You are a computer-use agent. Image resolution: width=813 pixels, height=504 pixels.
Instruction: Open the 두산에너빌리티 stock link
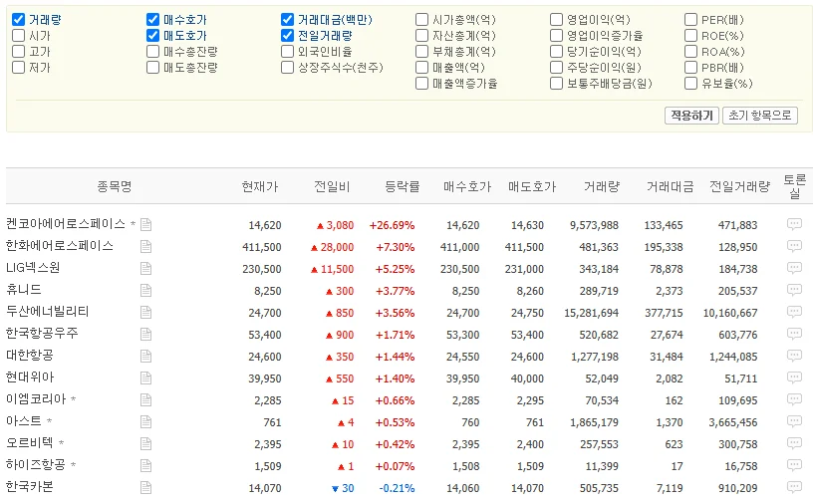pyautogui.click(x=48, y=311)
